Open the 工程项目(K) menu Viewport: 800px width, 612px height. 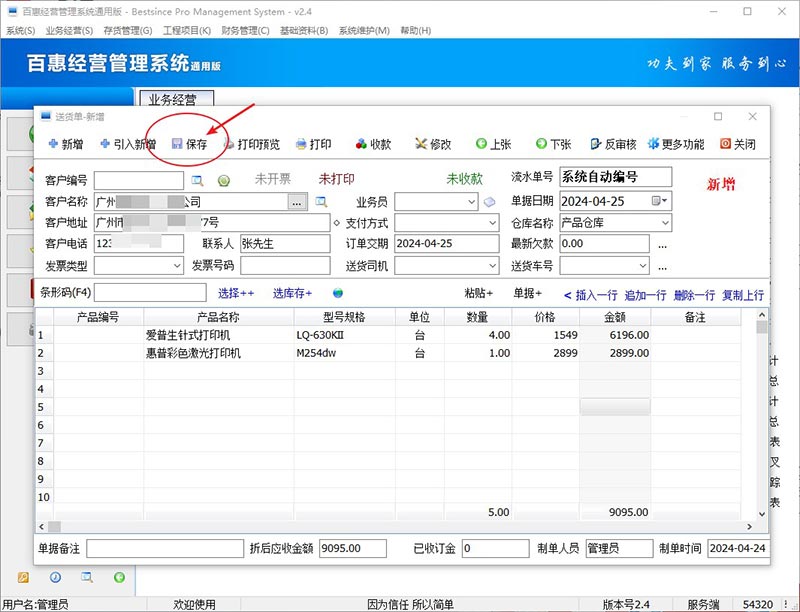click(187, 31)
